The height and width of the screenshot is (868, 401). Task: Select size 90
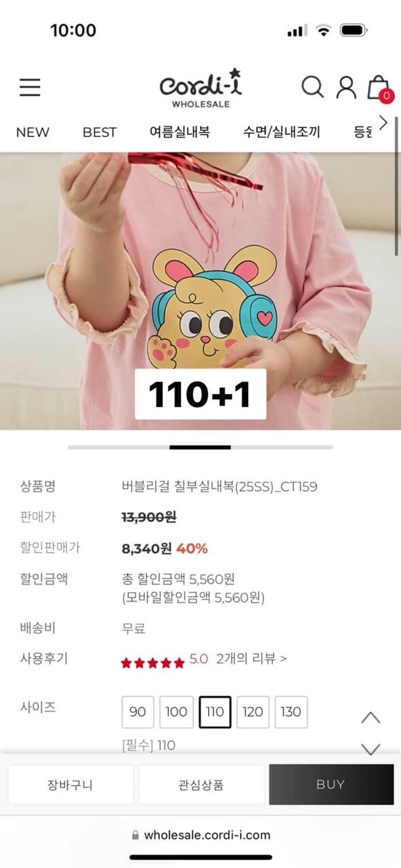(x=137, y=712)
